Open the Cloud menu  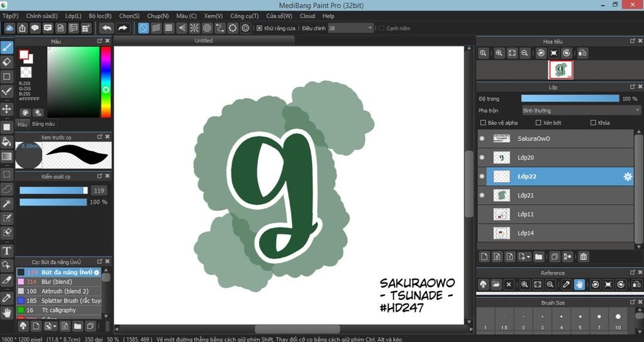coord(307,16)
